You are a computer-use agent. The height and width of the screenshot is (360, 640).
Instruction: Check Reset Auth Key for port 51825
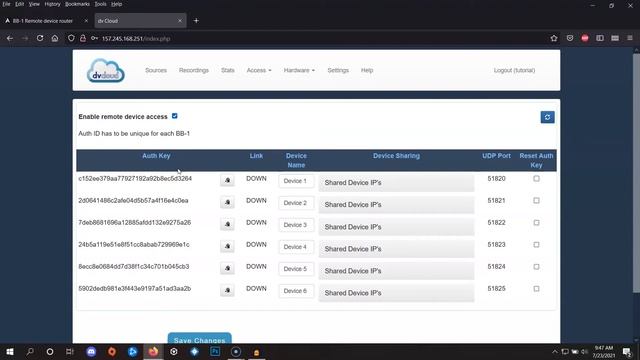tap(536, 289)
